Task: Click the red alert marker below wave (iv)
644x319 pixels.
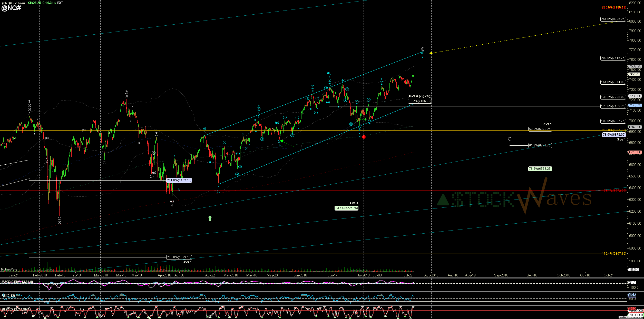Action: point(364,137)
